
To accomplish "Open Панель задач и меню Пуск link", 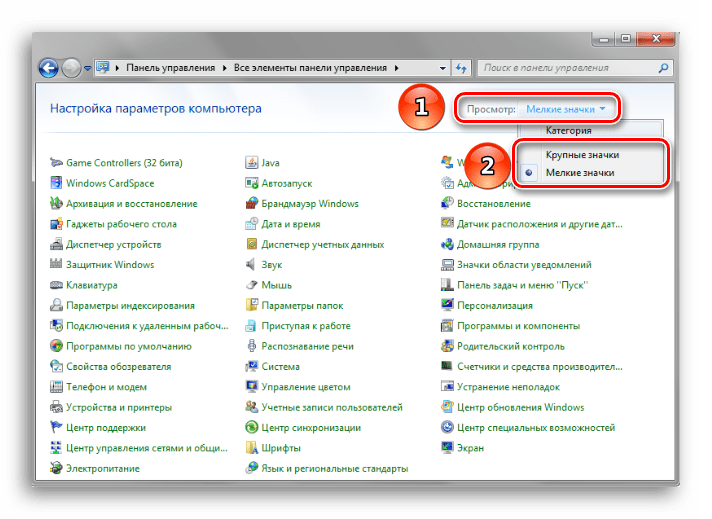I will 523,285.
